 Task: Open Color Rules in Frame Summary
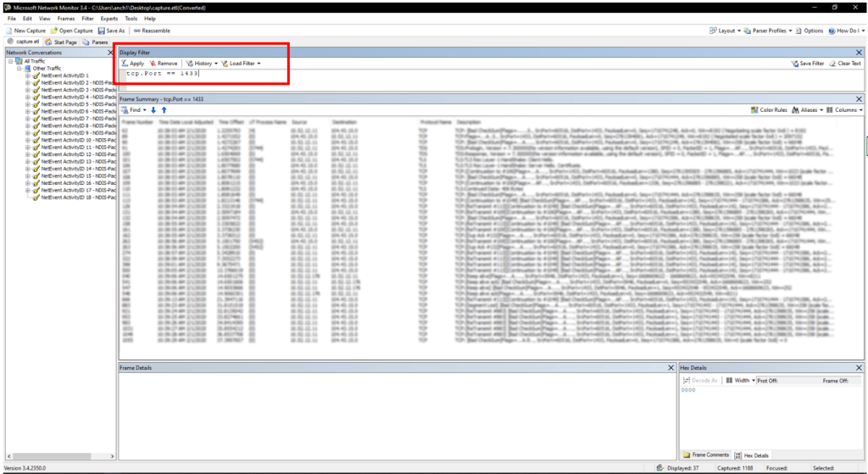(769, 110)
